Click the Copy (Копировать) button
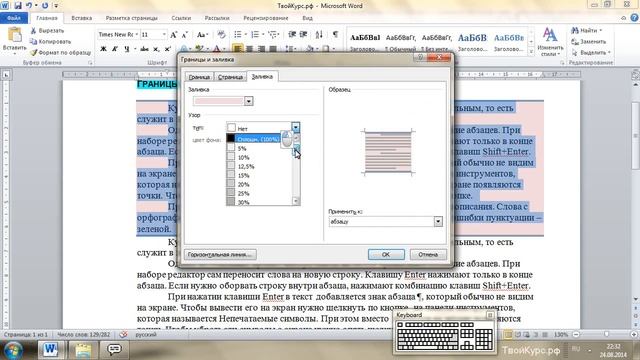640x360 pixels. (x=50, y=42)
